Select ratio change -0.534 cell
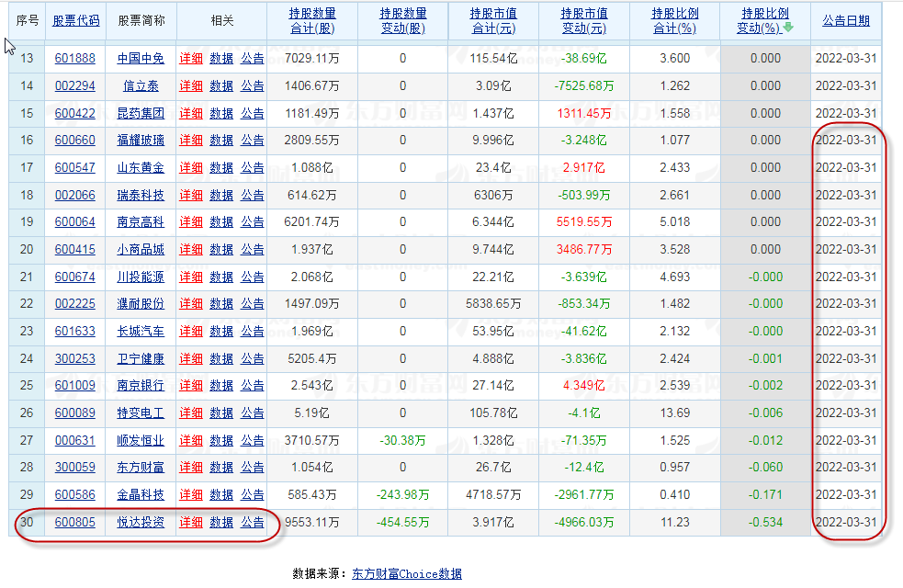 (x=765, y=523)
